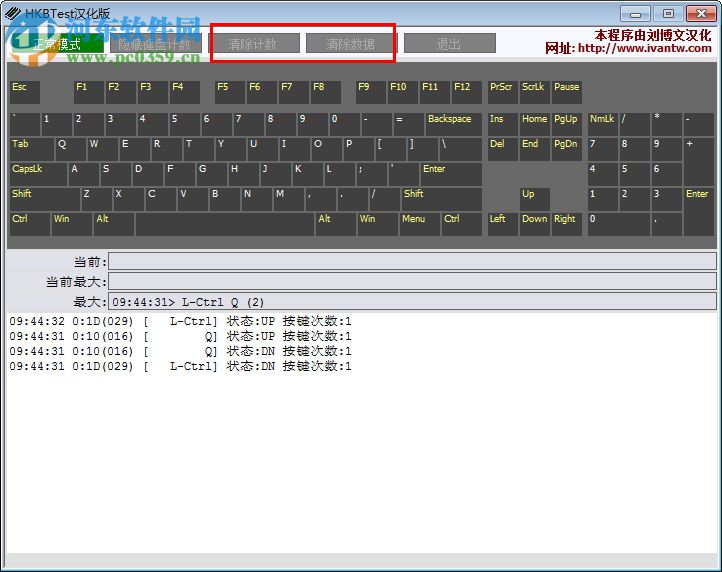Screen dimensions: 722x572
Task: Click the 退出 exit button
Action: pos(449,44)
